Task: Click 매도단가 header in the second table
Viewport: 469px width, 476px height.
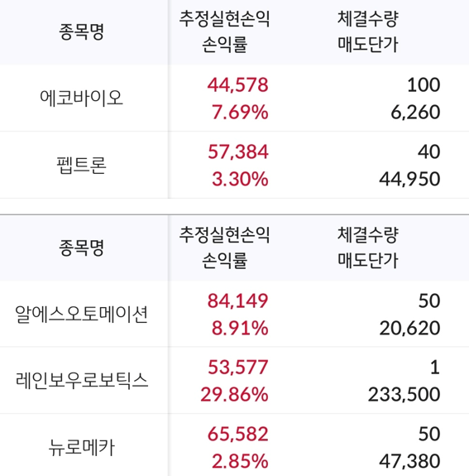Action: point(368,260)
